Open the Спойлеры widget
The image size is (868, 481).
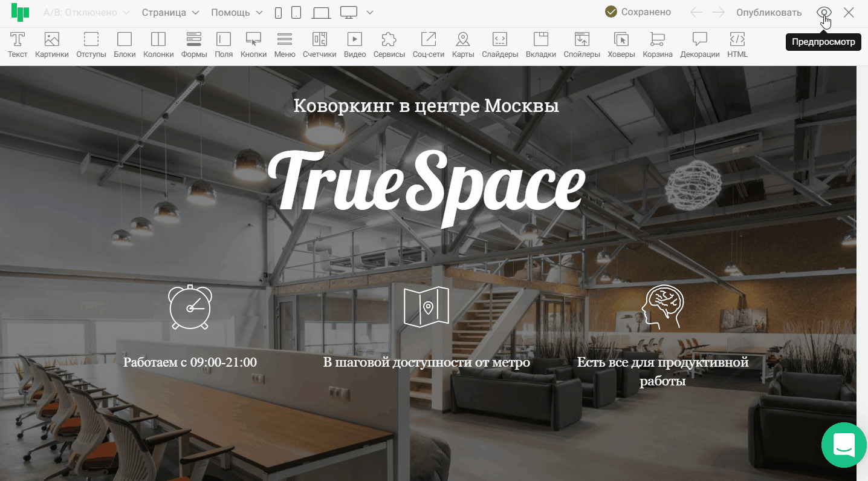point(581,45)
